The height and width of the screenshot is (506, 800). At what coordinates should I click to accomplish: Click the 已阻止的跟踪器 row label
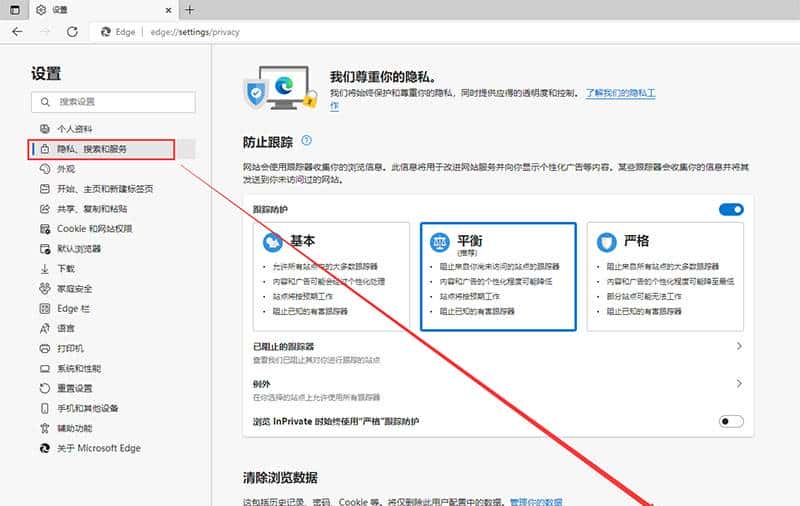pos(284,346)
